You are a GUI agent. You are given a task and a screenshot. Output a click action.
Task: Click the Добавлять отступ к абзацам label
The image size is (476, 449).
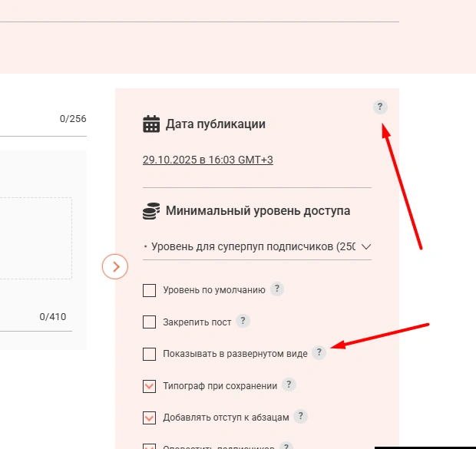226,418
